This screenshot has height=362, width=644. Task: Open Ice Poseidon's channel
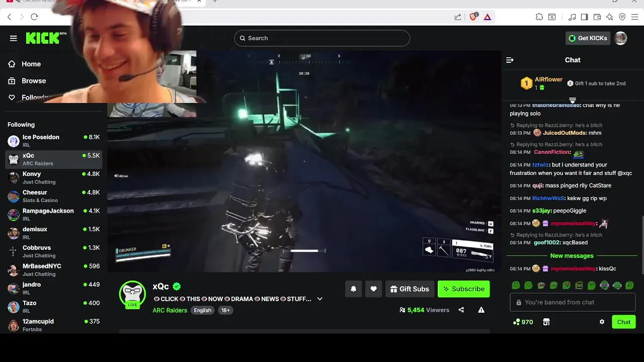pos(54,141)
